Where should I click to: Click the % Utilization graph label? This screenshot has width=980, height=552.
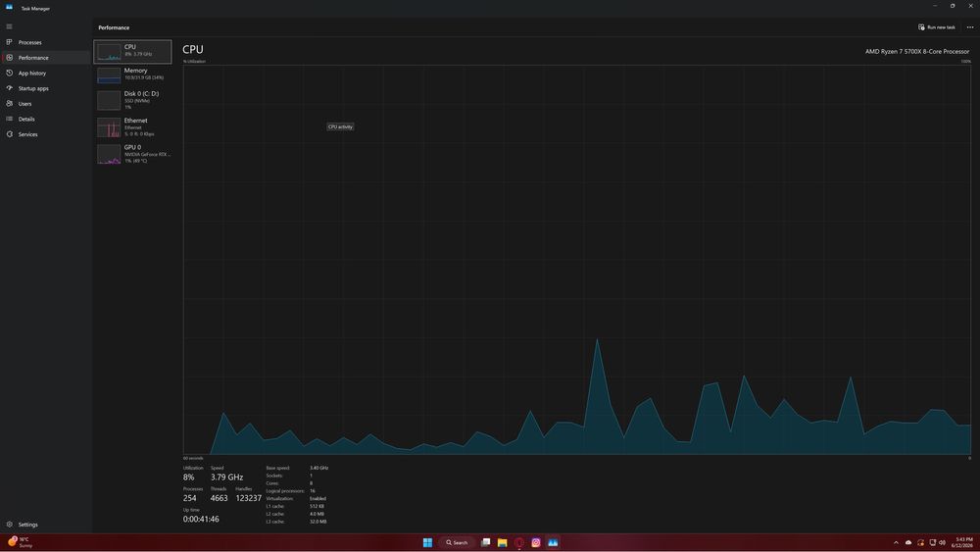point(194,61)
